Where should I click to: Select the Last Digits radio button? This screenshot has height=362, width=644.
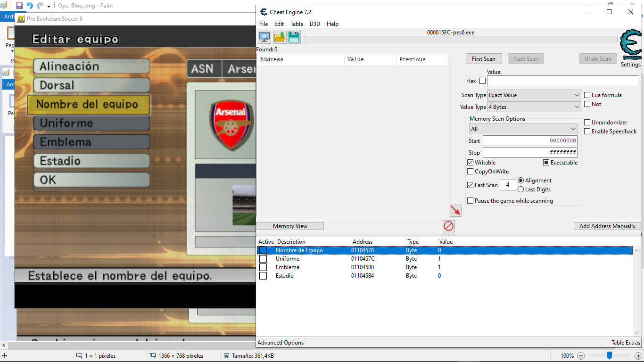(x=521, y=189)
